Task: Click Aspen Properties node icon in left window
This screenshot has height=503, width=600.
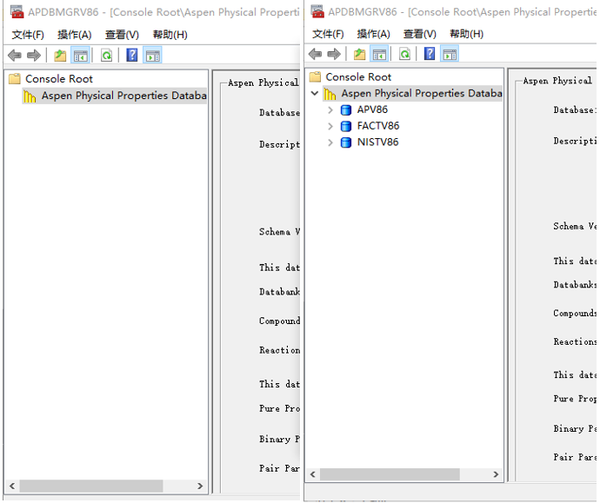Action: [x=29, y=96]
